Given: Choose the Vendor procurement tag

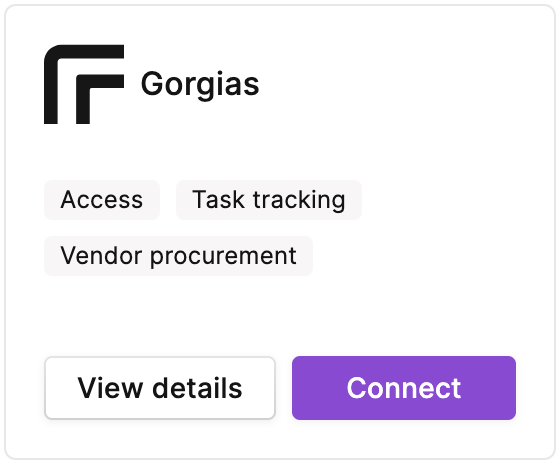Looking at the screenshot, I should (x=178, y=256).
